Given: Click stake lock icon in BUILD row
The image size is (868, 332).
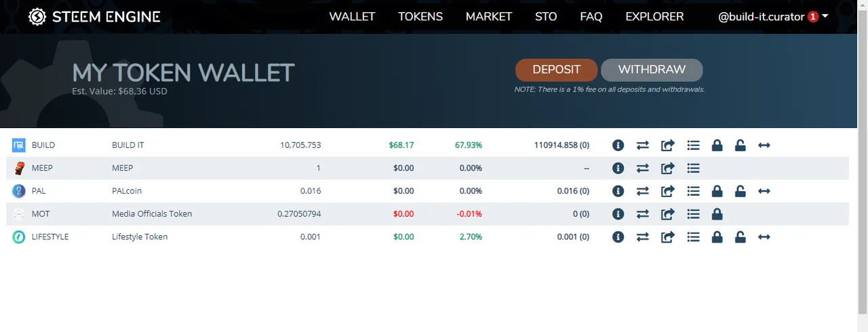Looking at the screenshot, I should 717,145.
